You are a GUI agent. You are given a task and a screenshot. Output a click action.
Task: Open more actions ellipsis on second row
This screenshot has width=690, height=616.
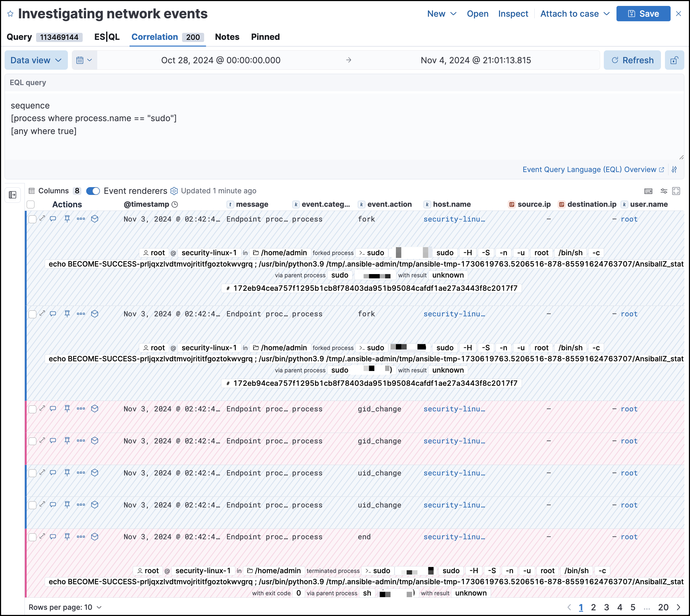point(81,314)
